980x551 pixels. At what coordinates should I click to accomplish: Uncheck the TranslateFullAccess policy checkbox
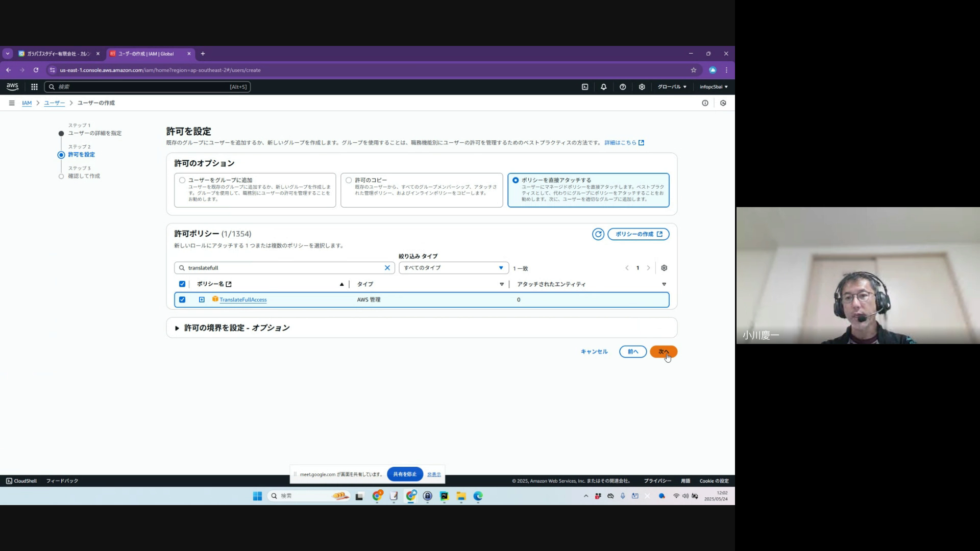pos(182,300)
